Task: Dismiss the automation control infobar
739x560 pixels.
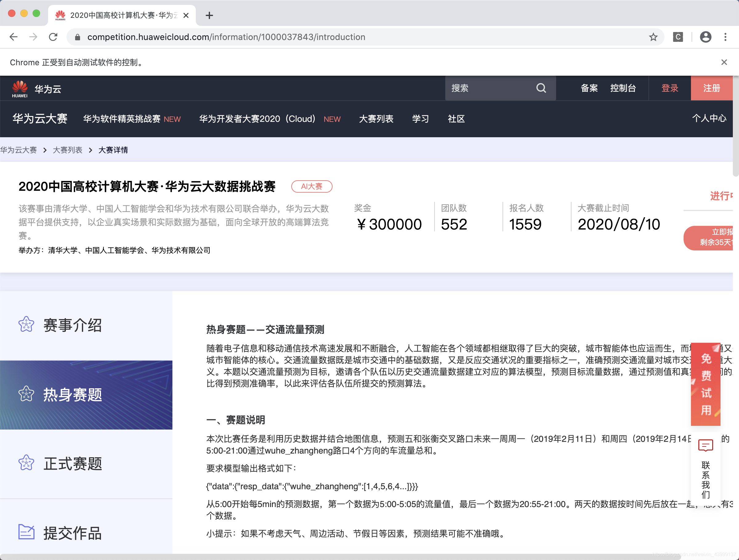Action: (724, 62)
